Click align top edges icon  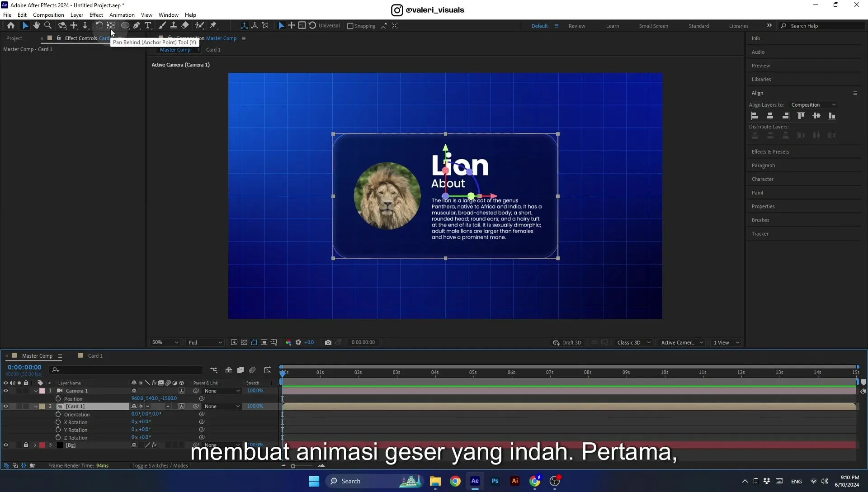(x=801, y=116)
